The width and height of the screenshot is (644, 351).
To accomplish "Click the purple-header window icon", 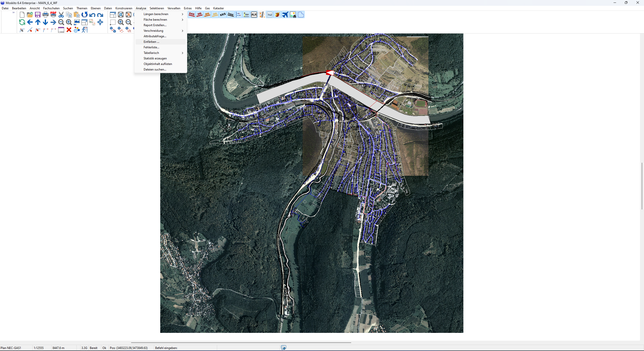I will 61,30.
